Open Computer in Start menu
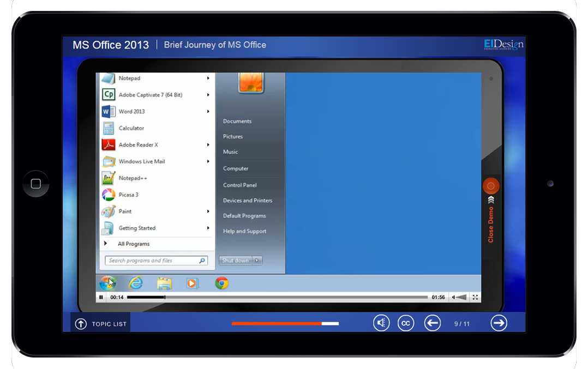 pos(236,168)
